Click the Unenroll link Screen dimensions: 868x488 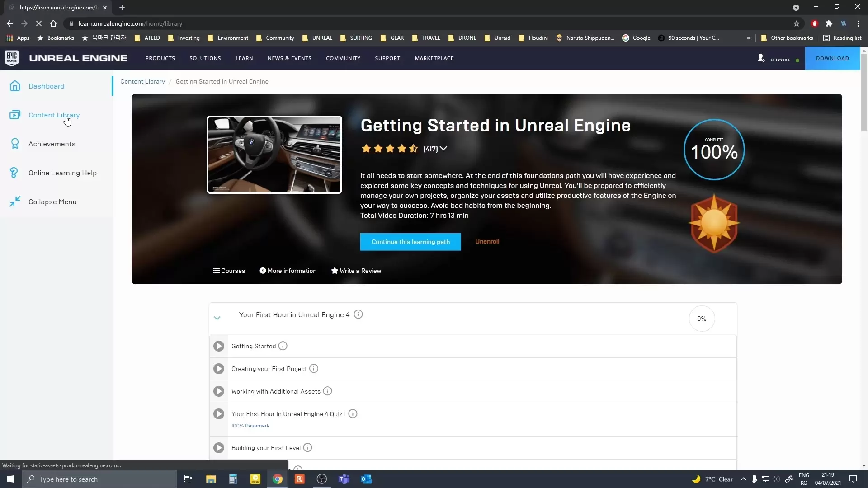(x=487, y=241)
